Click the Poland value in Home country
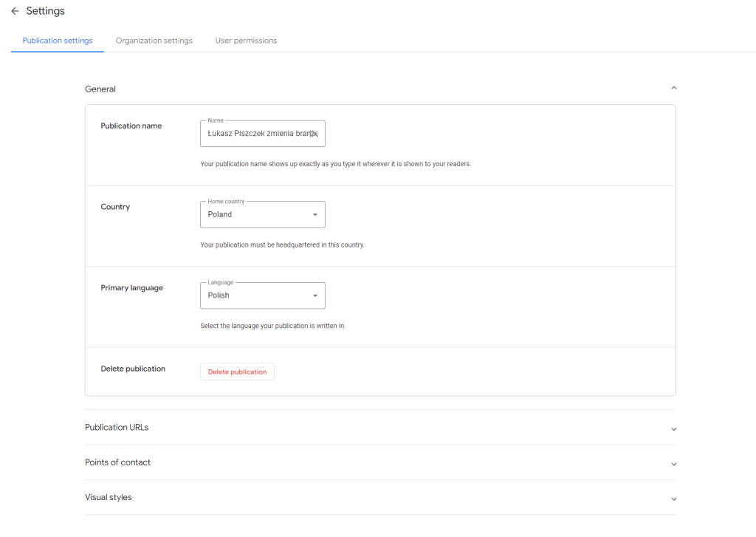The height and width of the screenshot is (537, 756). [220, 215]
